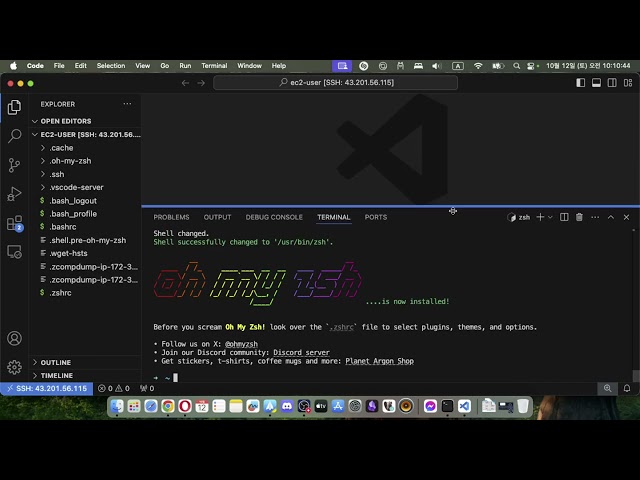Image resolution: width=640 pixels, height=480 pixels.
Task: Open the .bashrc file
Action: pyautogui.click(x=86, y=227)
